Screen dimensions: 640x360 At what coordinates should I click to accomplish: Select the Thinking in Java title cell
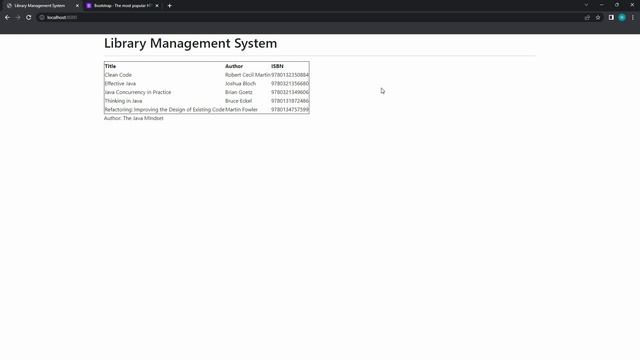click(124, 101)
